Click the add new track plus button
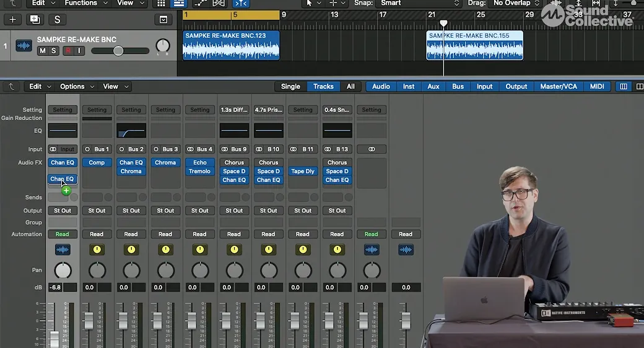The image size is (644, 348). pyautogui.click(x=12, y=20)
